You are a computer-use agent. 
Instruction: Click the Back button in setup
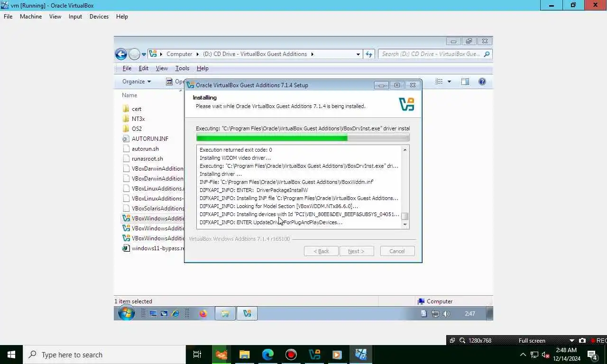tap(321, 251)
